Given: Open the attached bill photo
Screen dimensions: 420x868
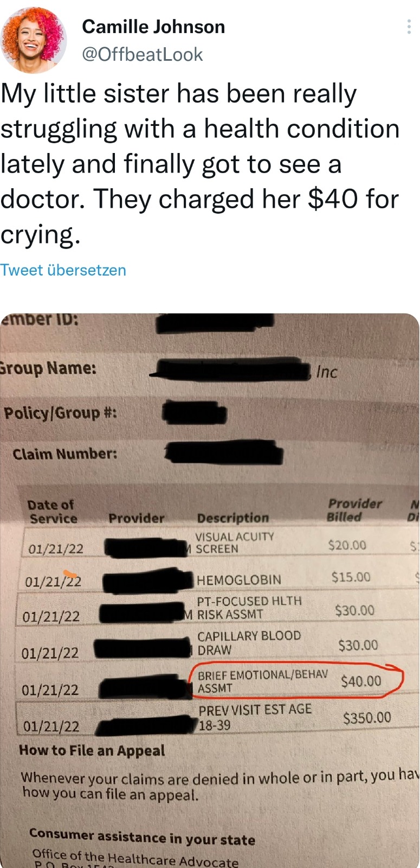Looking at the screenshot, I should coord(210,590).
